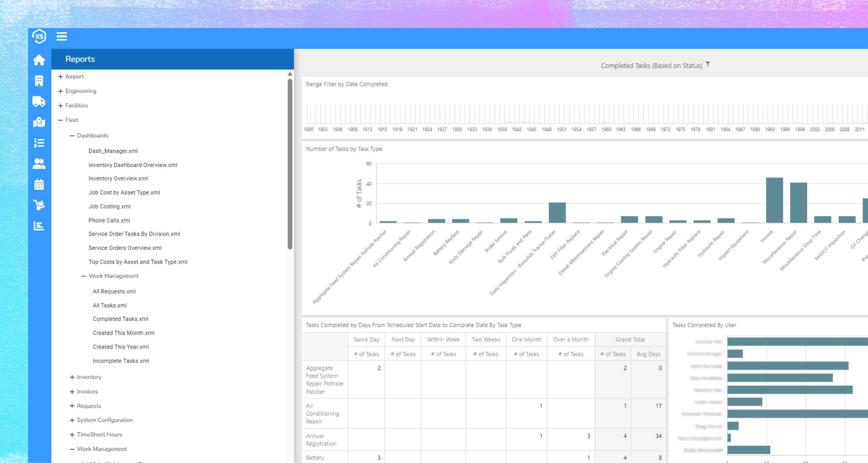Click the Home icon in sidebar
This screenshot has width=868, height=463.
click(x=39, y=60)
